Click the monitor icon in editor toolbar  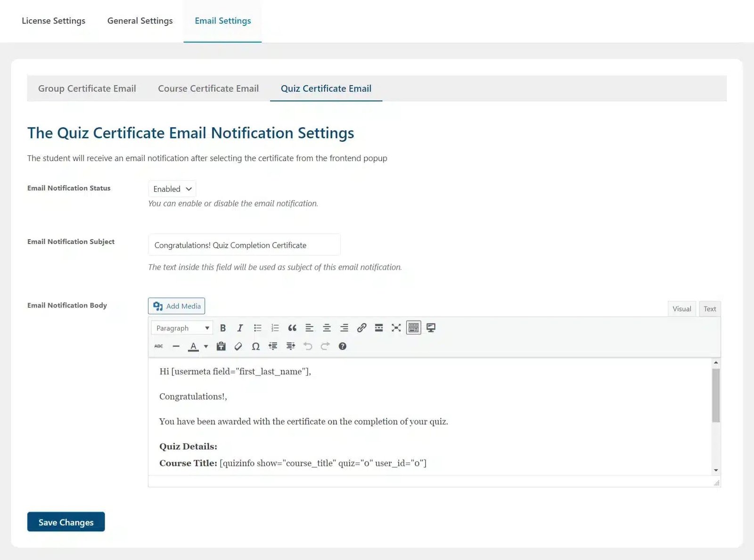pos(431,328)
